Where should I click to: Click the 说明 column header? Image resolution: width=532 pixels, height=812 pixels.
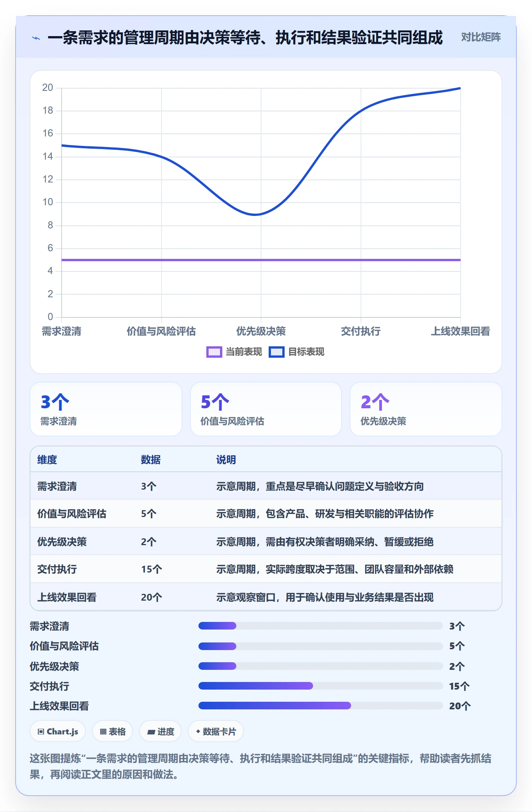[226, 460]
